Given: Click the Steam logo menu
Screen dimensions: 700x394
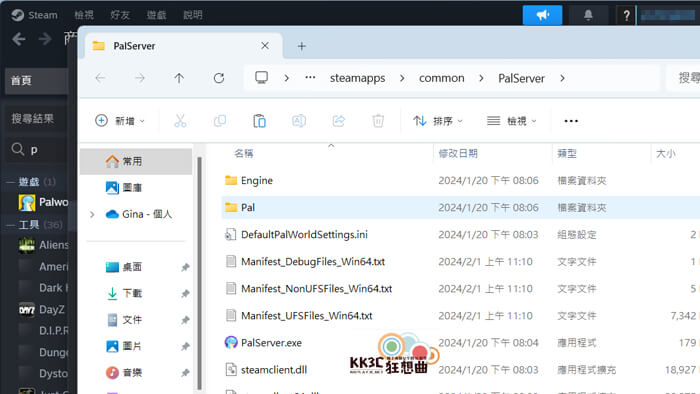Looking at the screenshot, I should point(34,15).
